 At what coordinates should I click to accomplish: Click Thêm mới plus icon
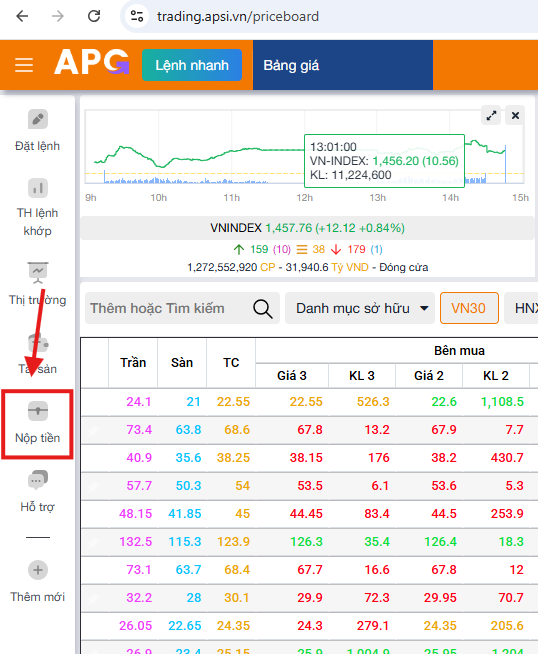[x=38, y=570]
